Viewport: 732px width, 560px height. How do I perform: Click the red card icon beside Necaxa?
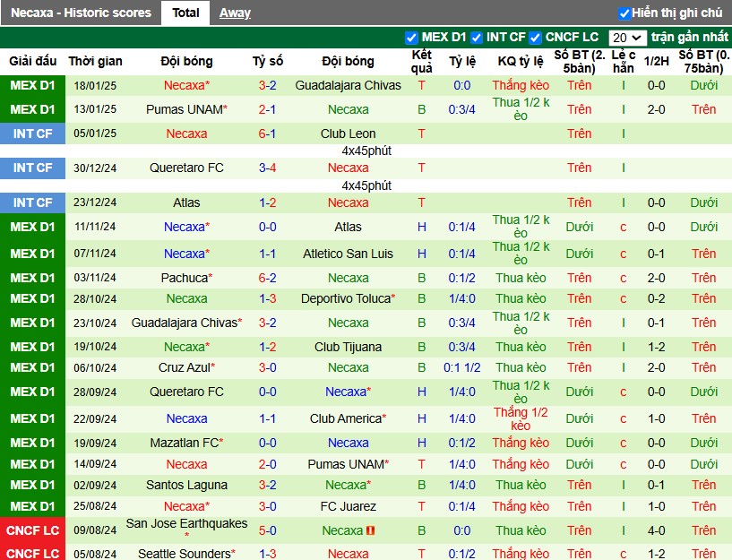pyautogui.click(x=371, y=530)
